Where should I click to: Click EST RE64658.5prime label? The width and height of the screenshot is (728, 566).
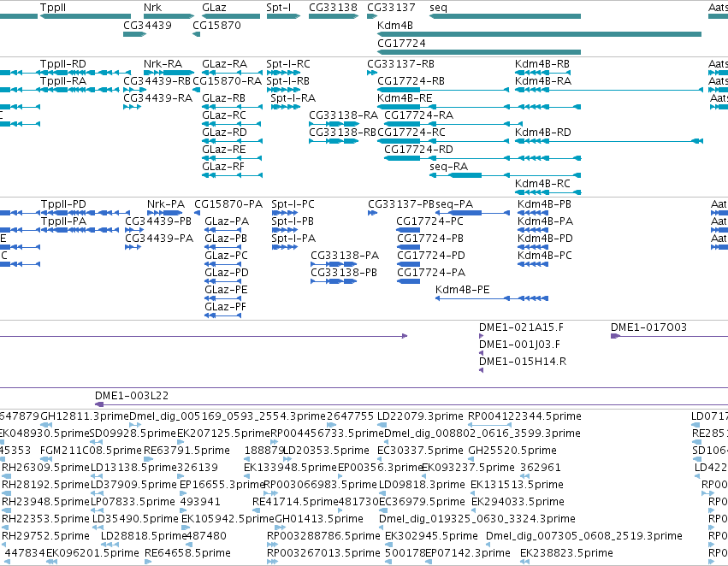click(x=187, y=553)
